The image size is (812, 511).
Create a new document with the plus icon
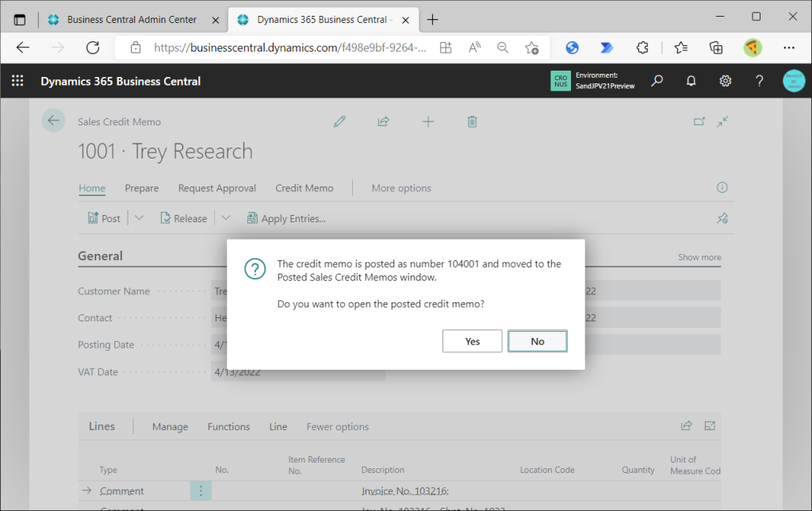(x=427, y=121)
